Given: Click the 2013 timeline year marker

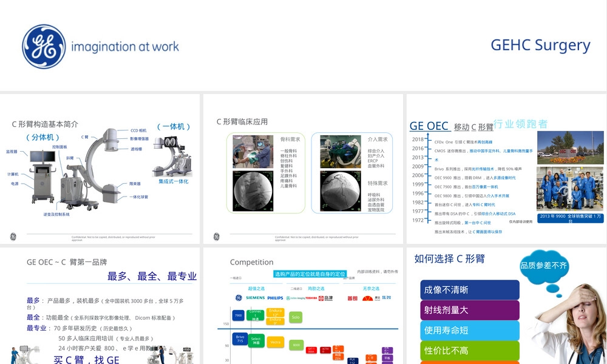Looking at the screenshot, I should (418, 158).
